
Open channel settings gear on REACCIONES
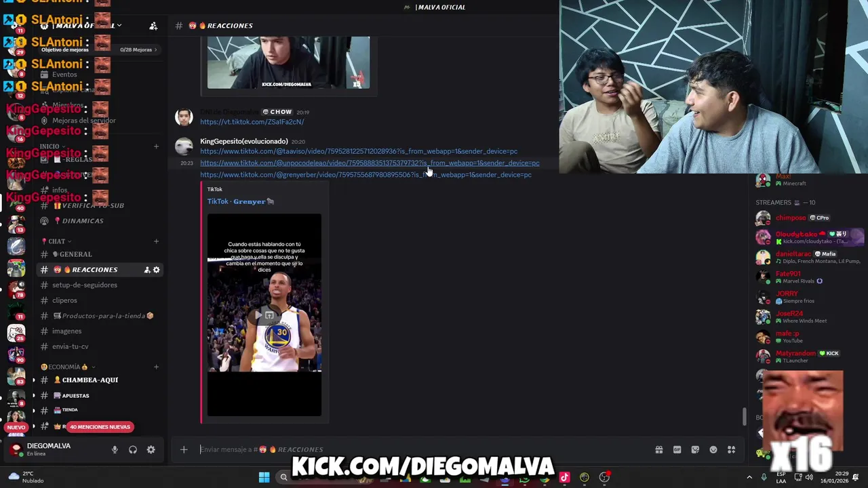pyautogui.click(x=157, y=270)
